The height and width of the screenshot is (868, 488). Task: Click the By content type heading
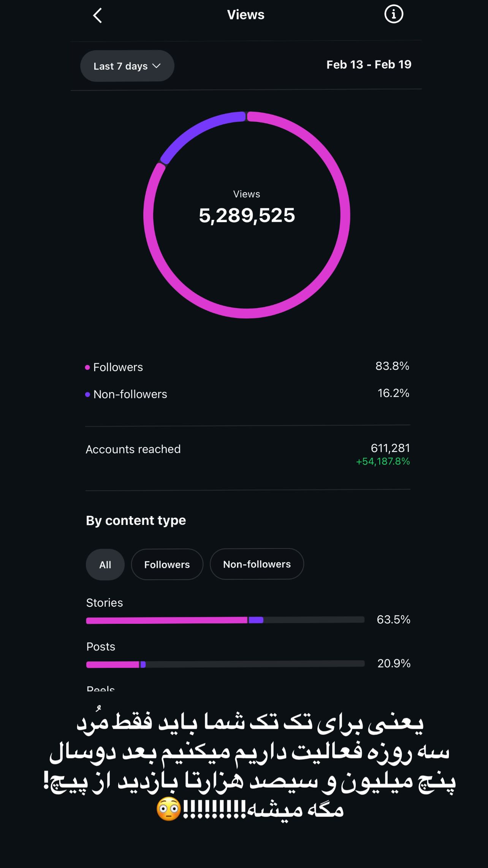(136, 520)
